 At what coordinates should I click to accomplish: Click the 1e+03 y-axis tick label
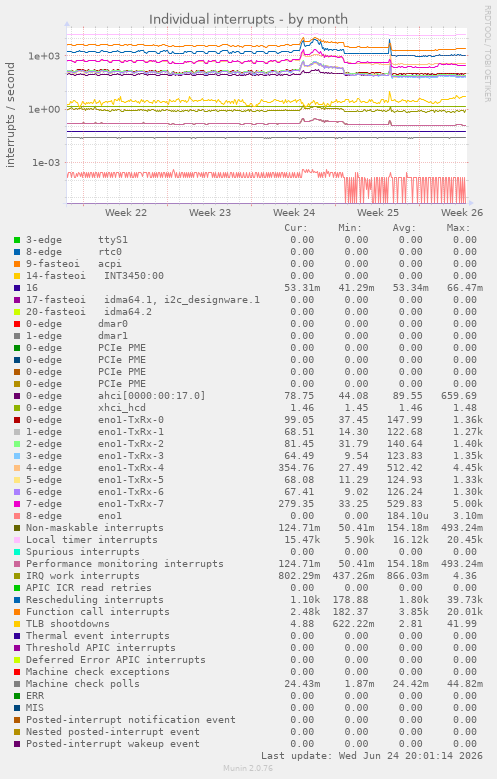(x=44, y=56)
